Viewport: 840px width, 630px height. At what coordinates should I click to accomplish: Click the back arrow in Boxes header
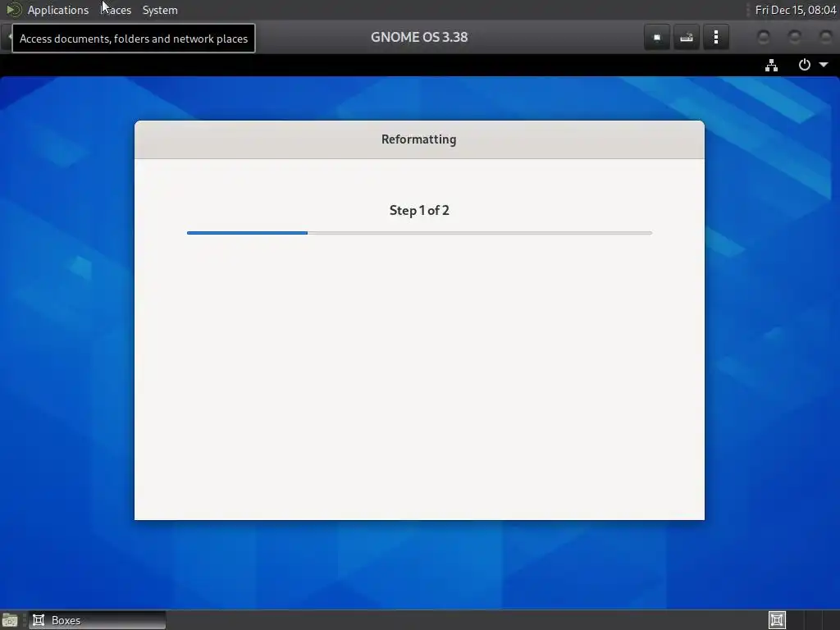(7, 38)
